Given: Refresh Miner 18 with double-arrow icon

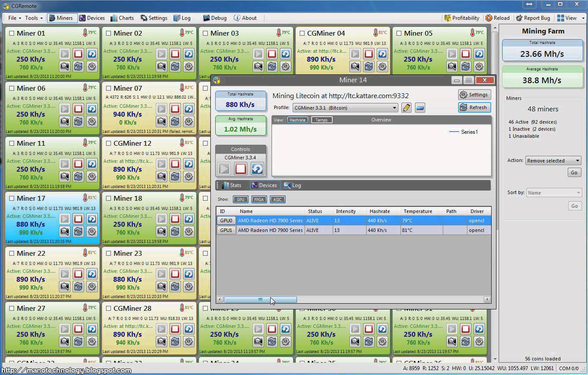Looking at the screenshot, I should tap(175, 232).
